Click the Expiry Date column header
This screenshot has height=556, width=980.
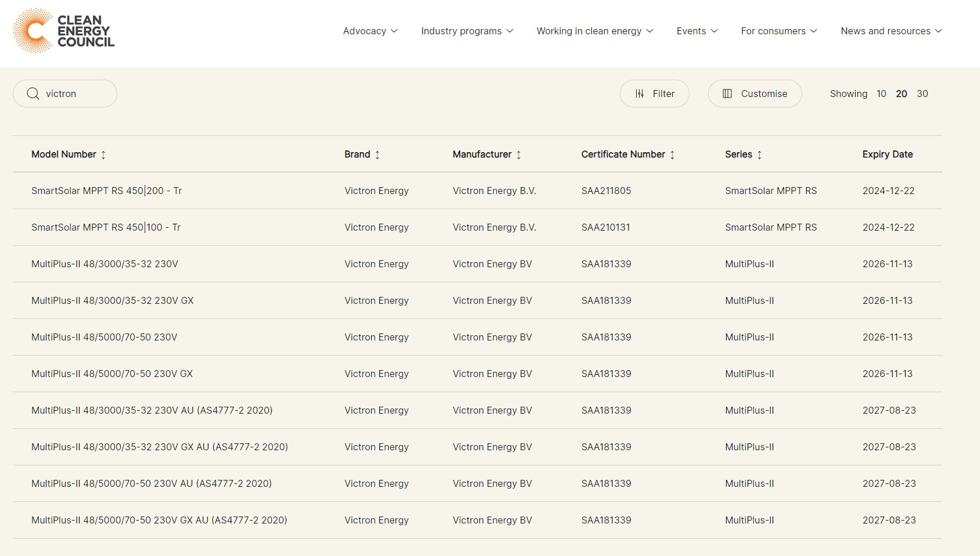tap(888, 154)
